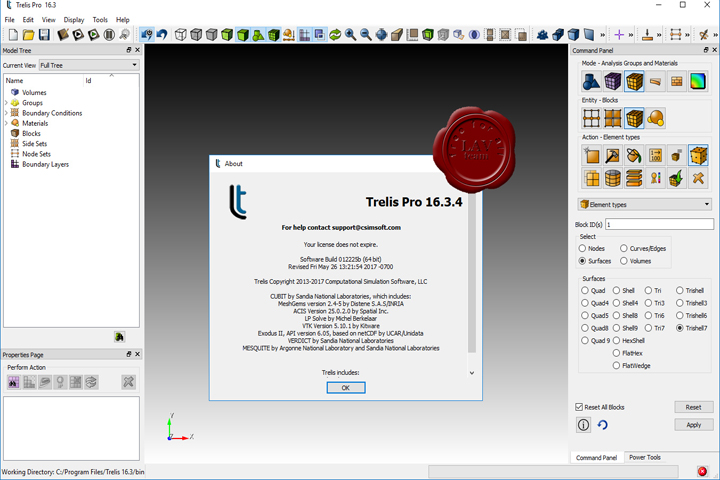Click the red stop icon in status bar
Image resolution: width=720 pixels, height=480 pixels.
pyautogui.click(x=702, y=471)
